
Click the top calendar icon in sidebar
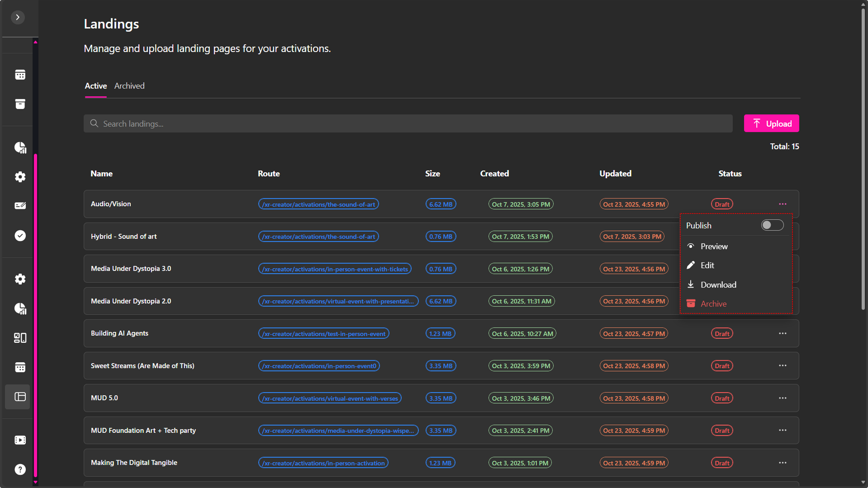20,75
